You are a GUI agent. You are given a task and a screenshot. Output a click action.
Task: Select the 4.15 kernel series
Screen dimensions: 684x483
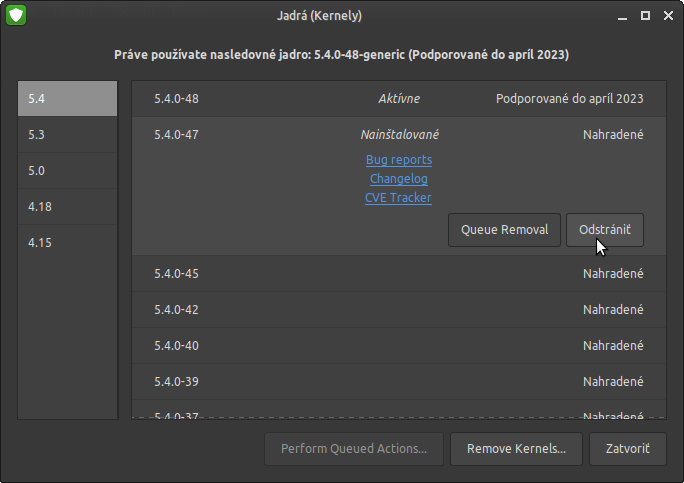68,243
